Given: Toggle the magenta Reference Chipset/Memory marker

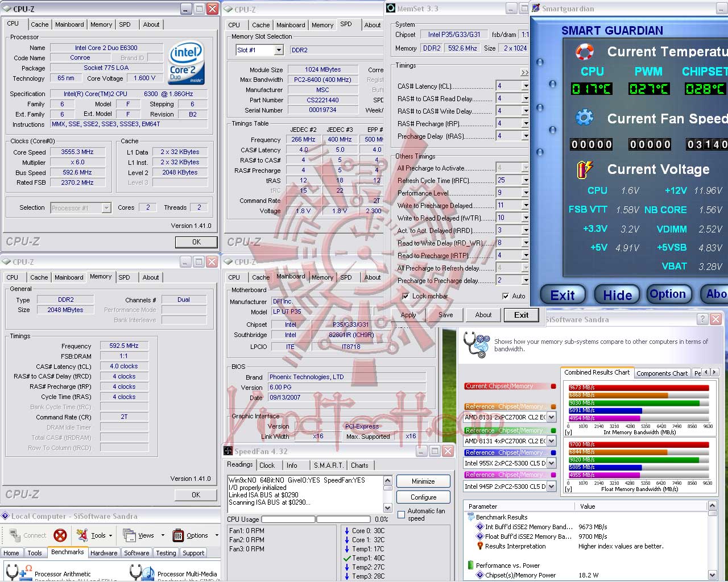Looking at the screenshot, I should point(553,475).
